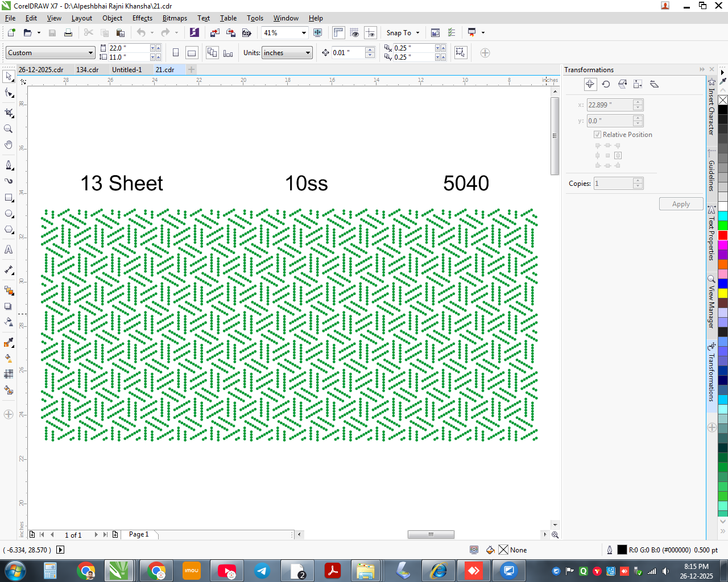Pick the red color swatch in palette

coord(723,235)
